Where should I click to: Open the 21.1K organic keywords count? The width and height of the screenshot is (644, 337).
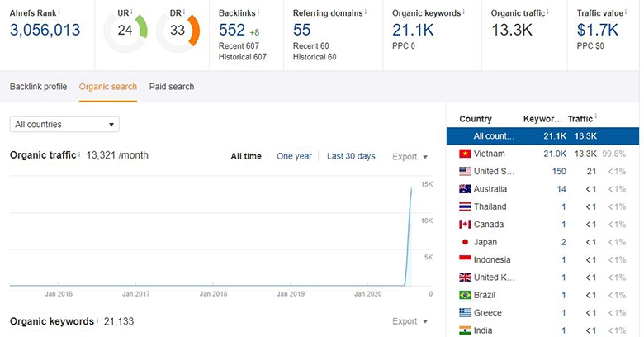[x=413, y=30]
